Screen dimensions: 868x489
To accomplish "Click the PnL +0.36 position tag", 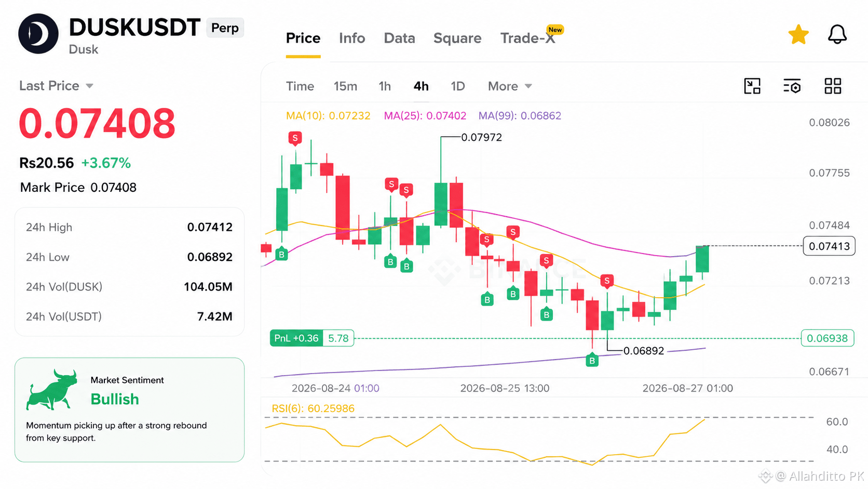I will pyautogui.click(x=296, y=338).
